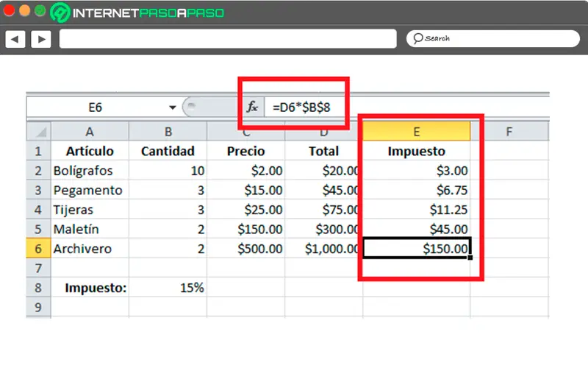This screenshot has height=368, width=588.
Task: Click the Search field
Action: (492, 38)
